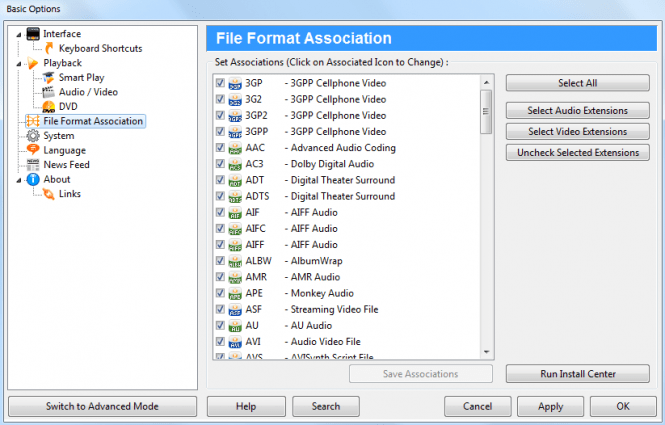This screenshot has height=425, width=665.
Task: Change the AAC associated file icon
Action: pos(235,148)
